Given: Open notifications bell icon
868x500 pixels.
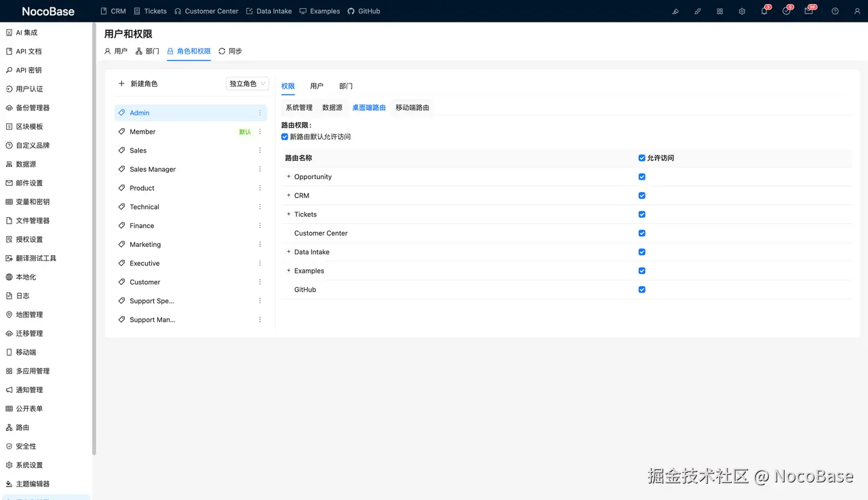Looking at the screenshot, I should click(764, 12).
